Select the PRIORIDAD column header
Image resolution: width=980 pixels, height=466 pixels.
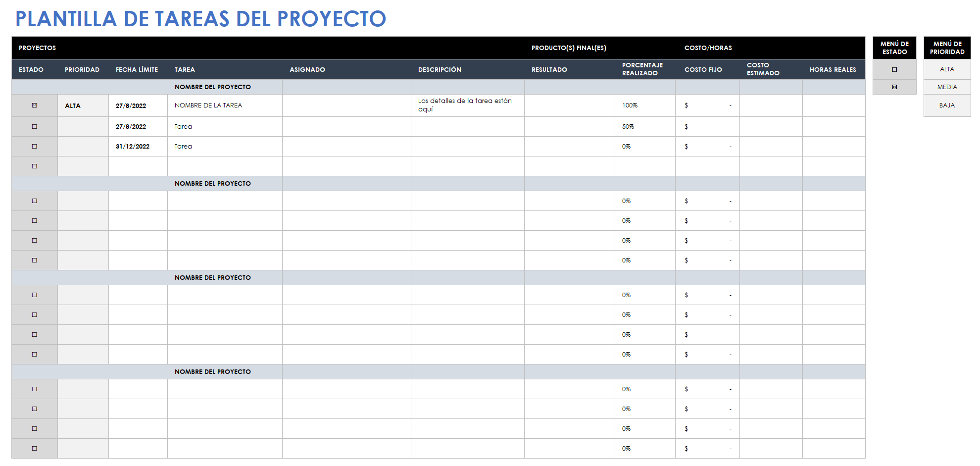[82, 70]
